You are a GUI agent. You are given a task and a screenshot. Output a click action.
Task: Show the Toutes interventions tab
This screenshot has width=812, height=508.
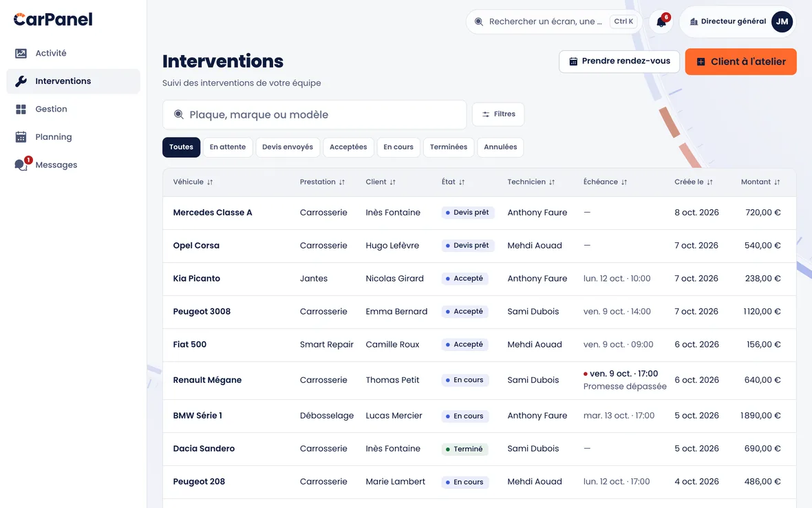point(181,147)
